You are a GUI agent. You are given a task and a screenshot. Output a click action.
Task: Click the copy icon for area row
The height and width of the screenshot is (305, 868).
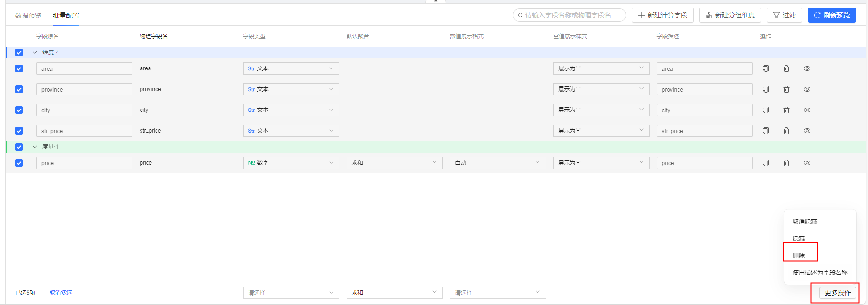click(766, 68)
